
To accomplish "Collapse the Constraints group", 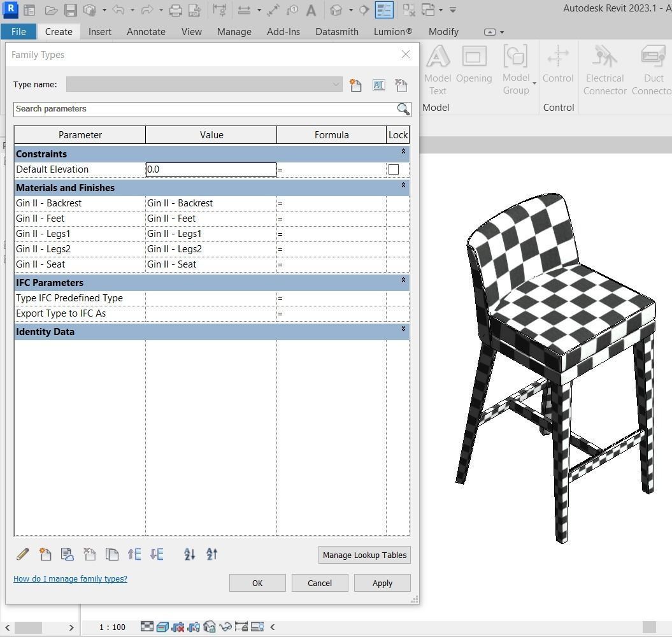I will pos(403,152).
